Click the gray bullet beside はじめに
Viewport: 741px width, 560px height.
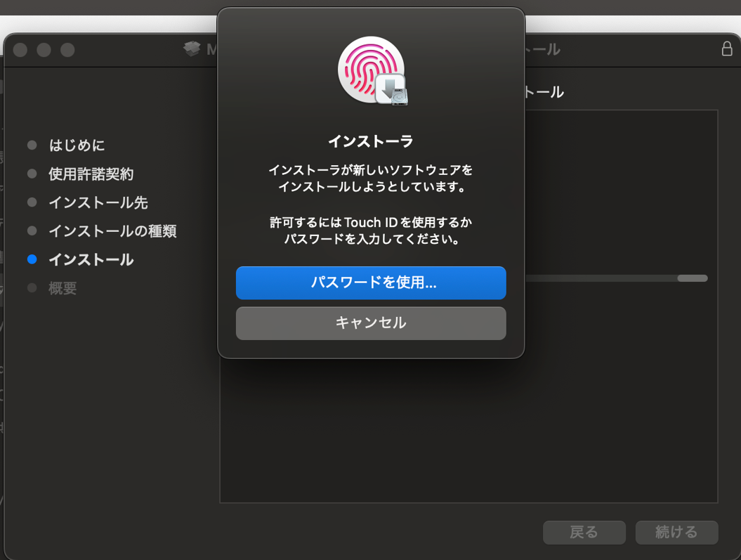(x=32, y=145)
